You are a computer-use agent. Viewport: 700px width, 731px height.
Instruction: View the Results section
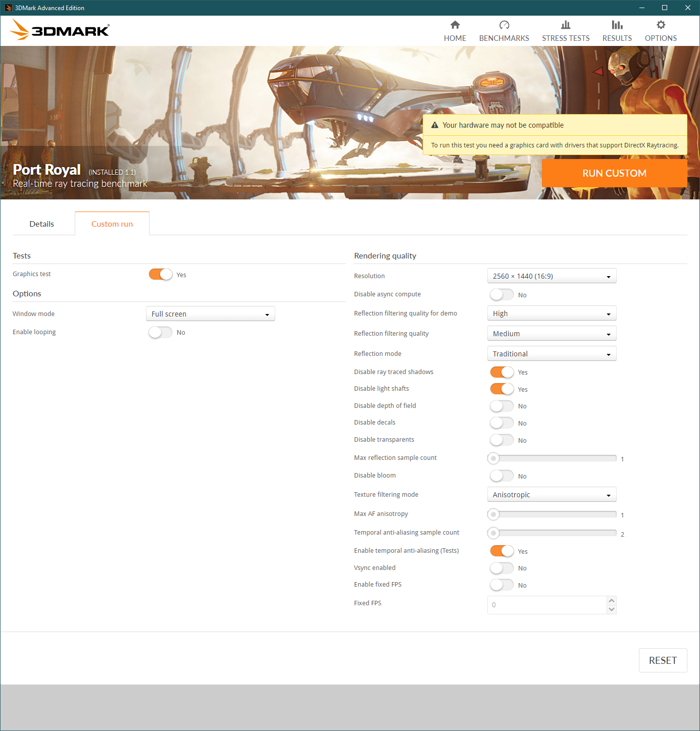(x=617, y=30)
